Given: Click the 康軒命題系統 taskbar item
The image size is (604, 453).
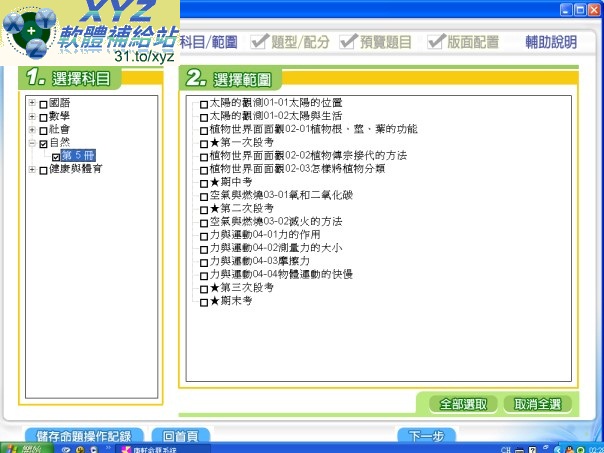Looking at the screenshot, I should [163, 449].
